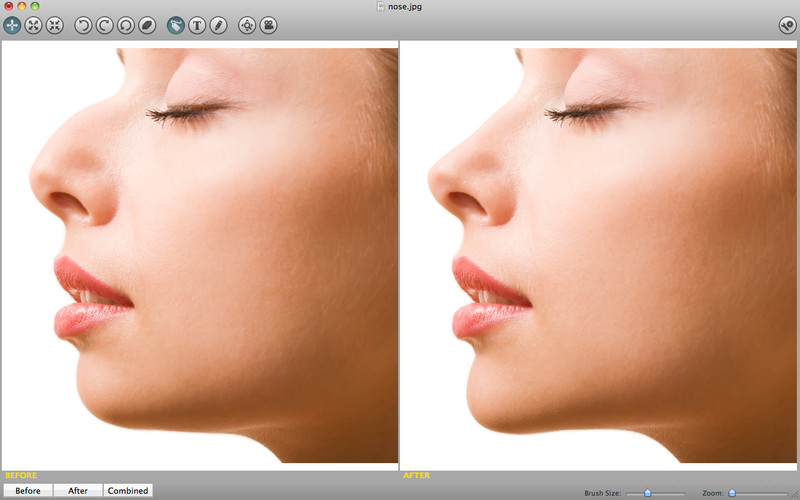The image size is (800, 500).
Task: Switch to the Combined view tab
Action: coord(128,490)
